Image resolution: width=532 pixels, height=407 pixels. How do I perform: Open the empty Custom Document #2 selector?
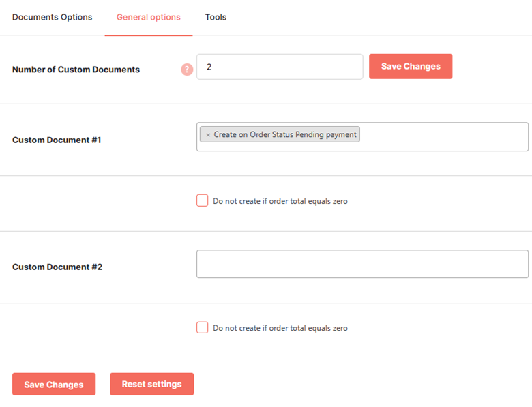tap(362, 264)
